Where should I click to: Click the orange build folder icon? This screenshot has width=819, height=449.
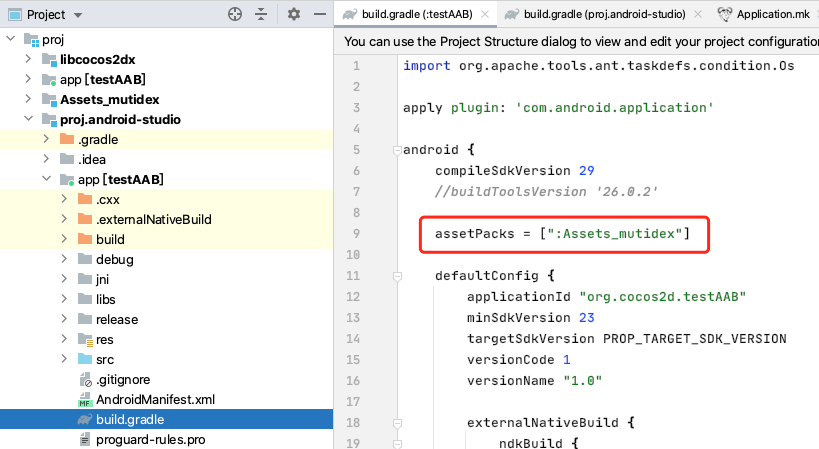[x=85, y=239]
